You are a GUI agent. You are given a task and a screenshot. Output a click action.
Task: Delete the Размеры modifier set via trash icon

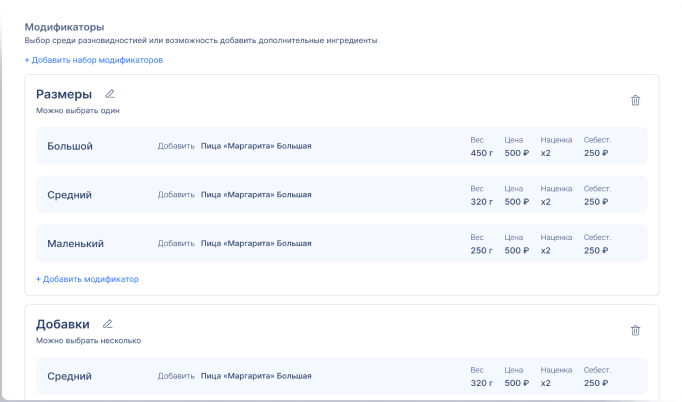click(635, 100)
